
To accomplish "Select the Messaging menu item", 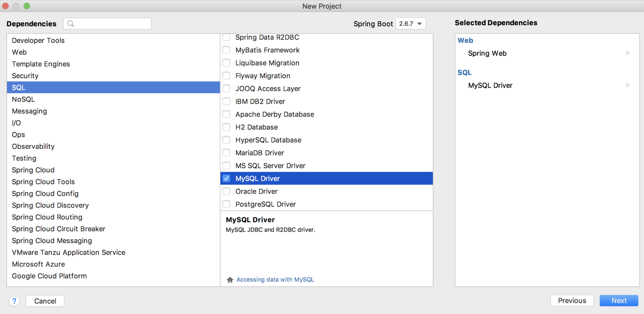I will click(29, 111).
